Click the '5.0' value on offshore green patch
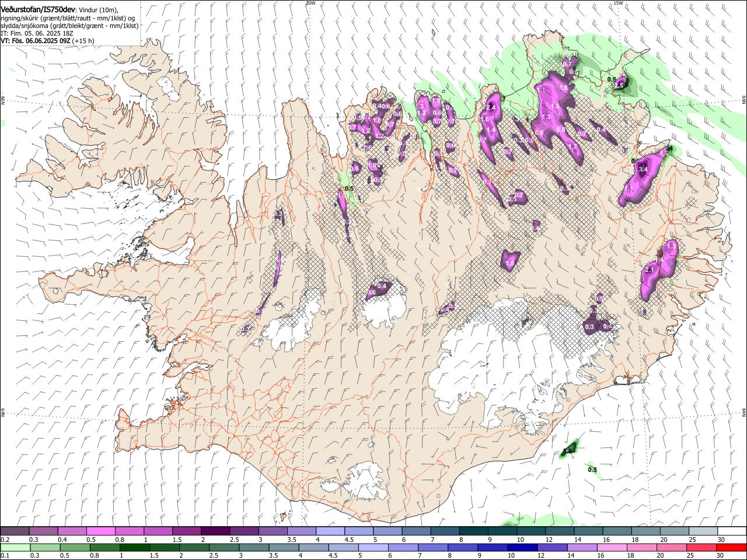Viewport: 747px width, 560px height. (x=568, y=450)
